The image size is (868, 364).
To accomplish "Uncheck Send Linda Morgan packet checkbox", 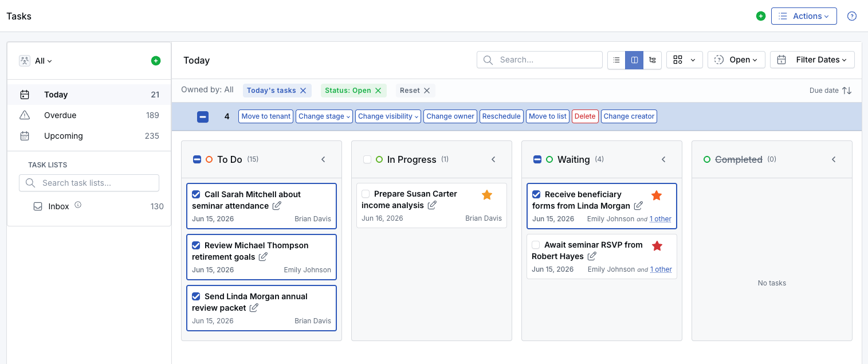I will pyautogui.click(x=196, y=296).
